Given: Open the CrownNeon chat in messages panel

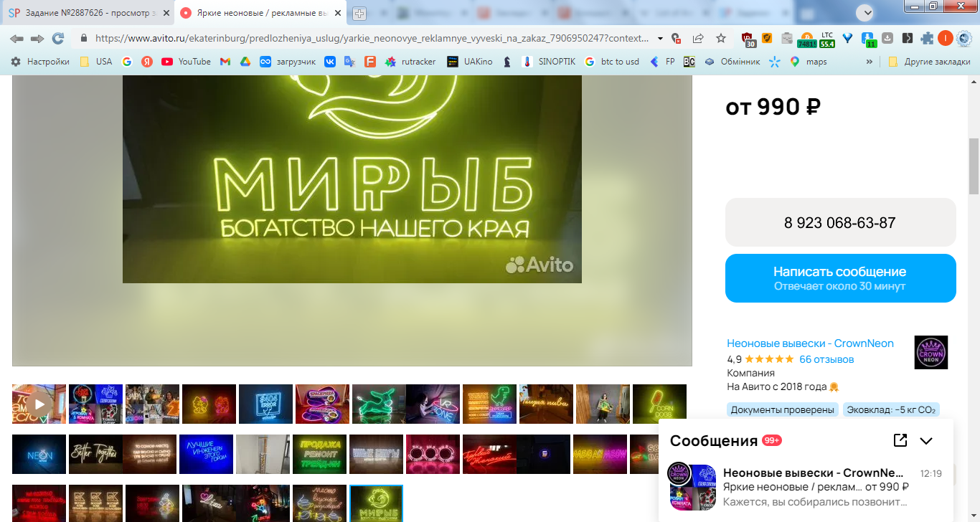Looking at the screenshot, I should pos(806,487).
